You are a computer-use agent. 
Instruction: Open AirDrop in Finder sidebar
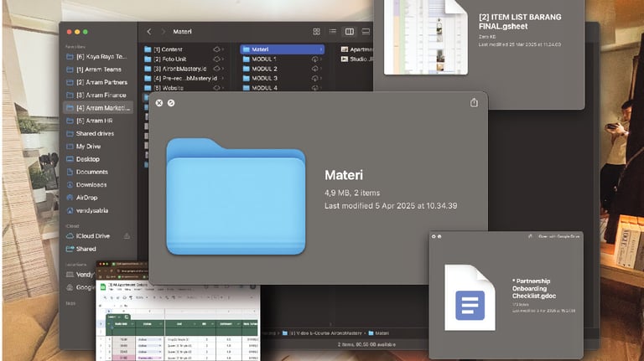coord(98,198)
